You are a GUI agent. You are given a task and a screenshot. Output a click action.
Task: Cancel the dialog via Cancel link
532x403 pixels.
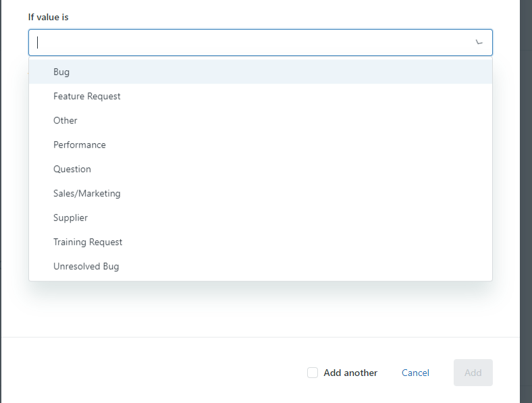(415, 373)
